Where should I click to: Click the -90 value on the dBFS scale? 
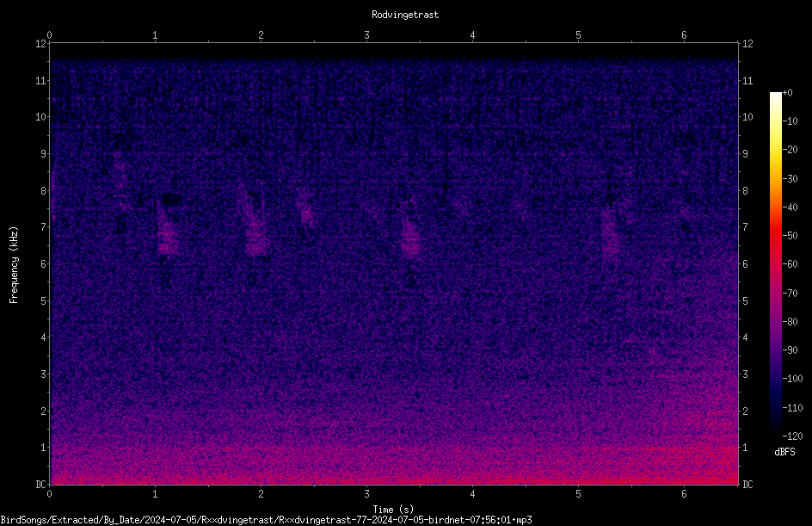click(790, 350)
